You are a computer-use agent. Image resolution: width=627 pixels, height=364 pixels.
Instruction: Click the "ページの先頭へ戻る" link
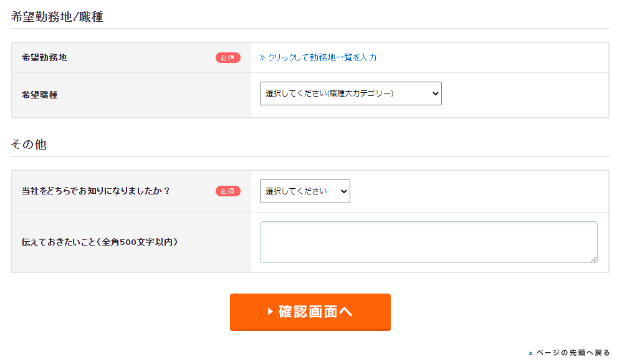coord(573,353)
